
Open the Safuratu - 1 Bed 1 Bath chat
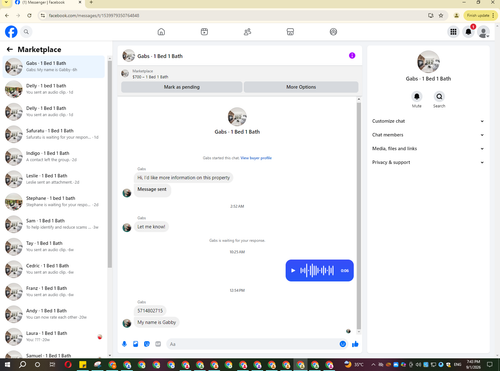tap(54, 134)
